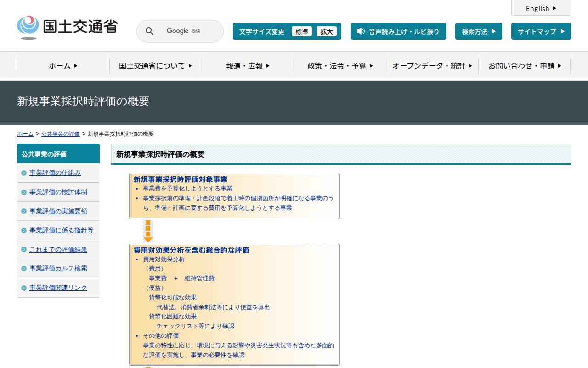Click the 国土交通省 logo

point(67,27)
